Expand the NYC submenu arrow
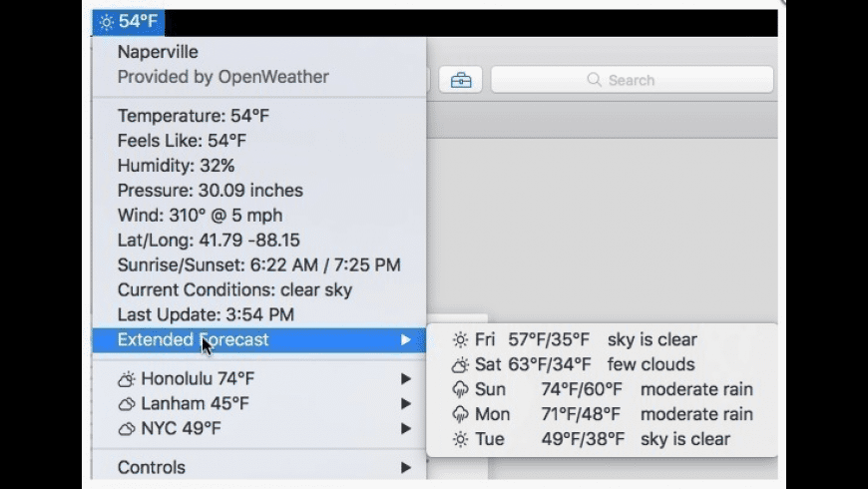Image resolution: width=868 pixels, height=489 pixels. [x=405, y=429]
